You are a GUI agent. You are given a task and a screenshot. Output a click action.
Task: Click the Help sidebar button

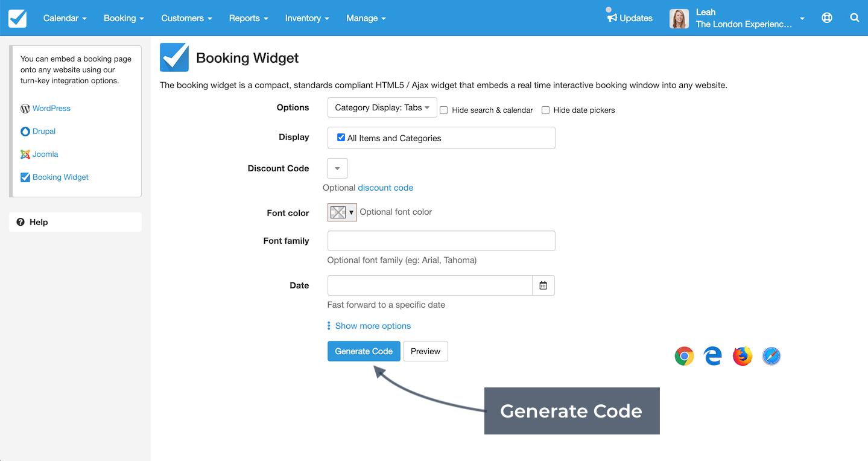point(75,222)
